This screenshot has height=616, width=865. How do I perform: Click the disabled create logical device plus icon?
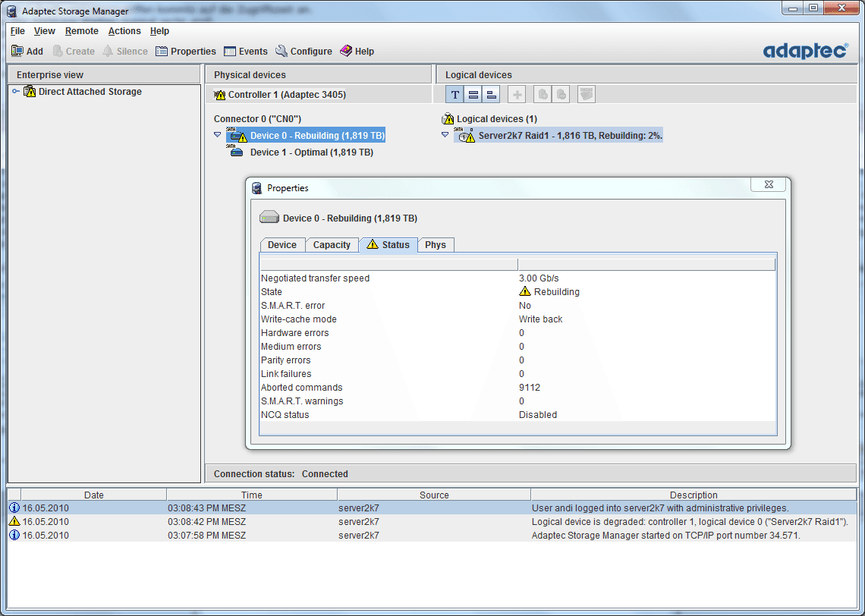(517, 95)
